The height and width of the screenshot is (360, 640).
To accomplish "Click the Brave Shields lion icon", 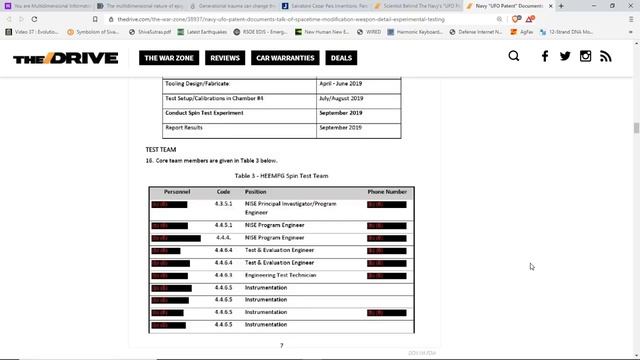I will point(516,19).
